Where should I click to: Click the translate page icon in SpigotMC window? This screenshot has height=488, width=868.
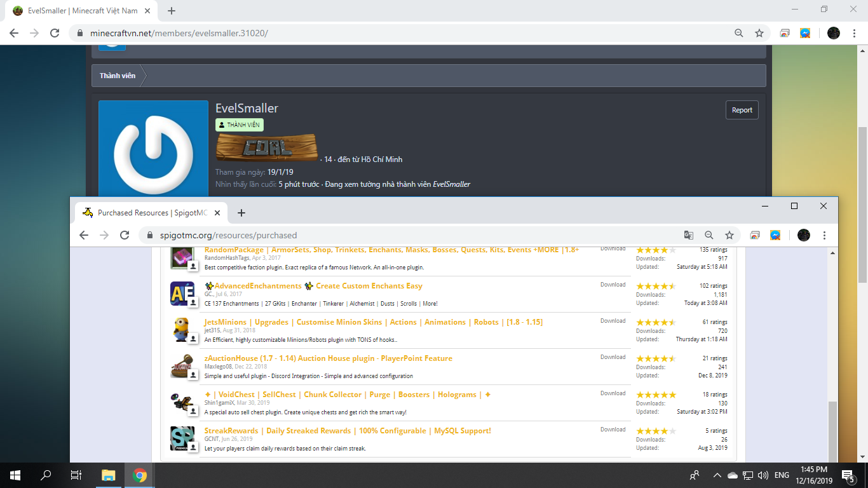(x=689, y=235)
